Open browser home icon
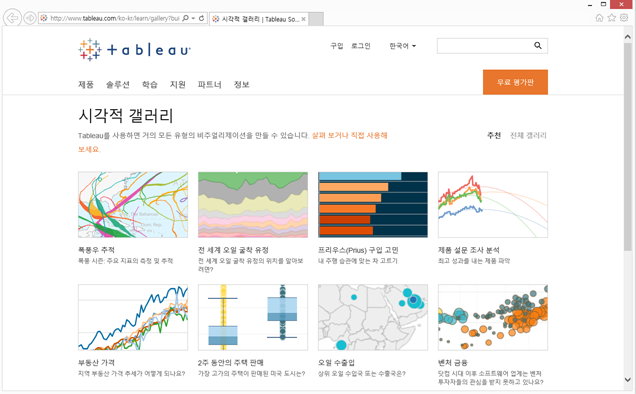The height and width of the screenshot is (394, 636). (599, 18)
